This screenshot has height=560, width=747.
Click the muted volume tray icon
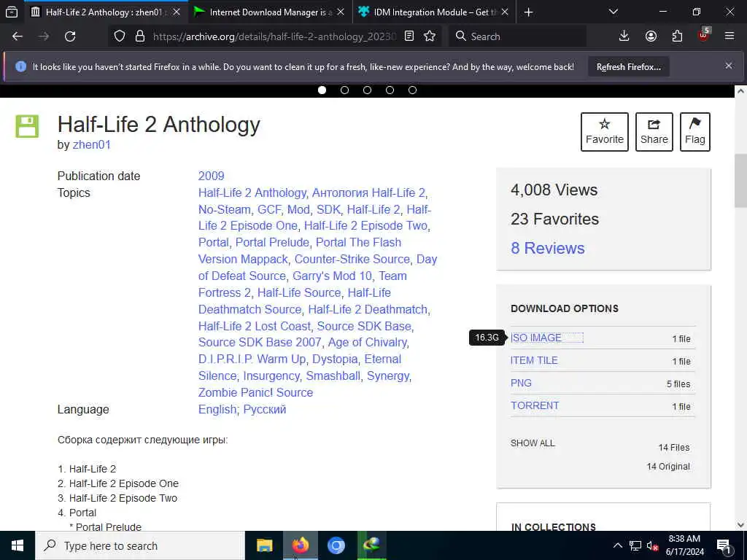pos(652,545)
